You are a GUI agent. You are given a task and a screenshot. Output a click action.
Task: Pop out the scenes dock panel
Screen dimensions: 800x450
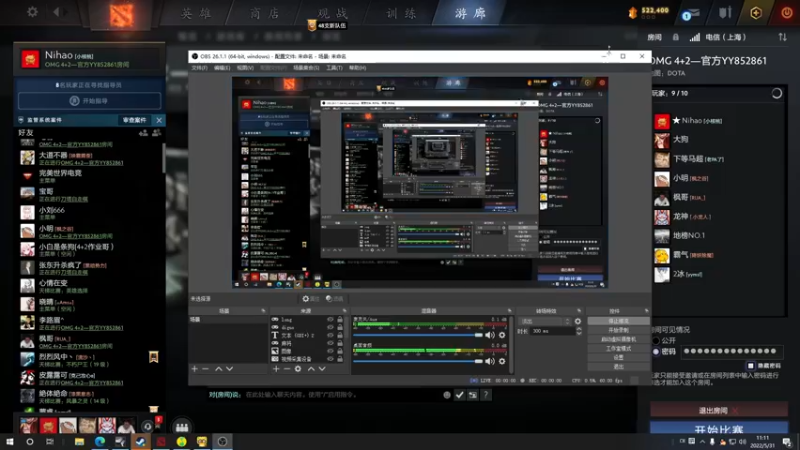pyautogui.click(x=263, y=311)
